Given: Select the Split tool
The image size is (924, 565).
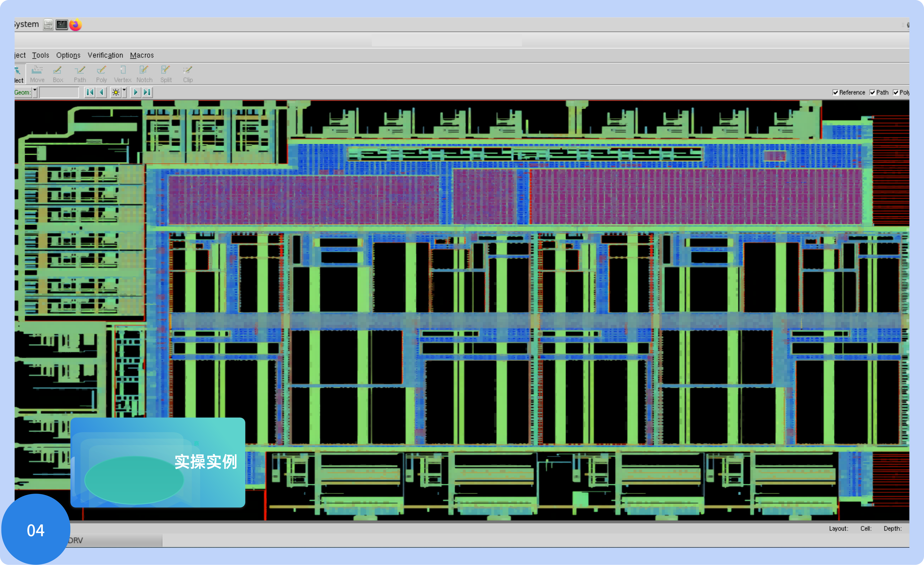Looking at the screenshot, I should tap(166, 74).
